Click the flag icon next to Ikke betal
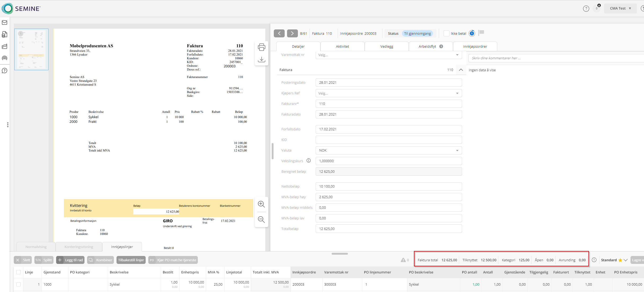This screenshot has height=292, width=644. pos(482,33)
